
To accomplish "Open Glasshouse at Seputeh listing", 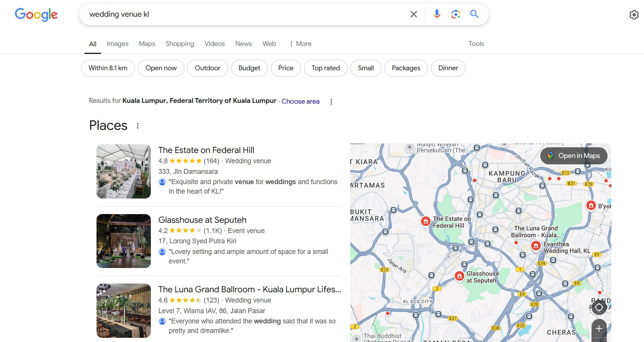I will click(x=203, y=220).
